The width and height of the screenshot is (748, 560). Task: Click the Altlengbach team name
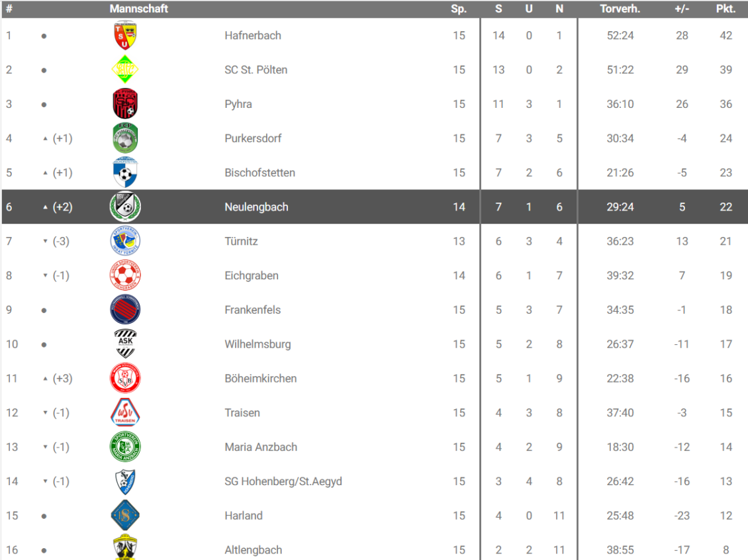tap(253, 550)
